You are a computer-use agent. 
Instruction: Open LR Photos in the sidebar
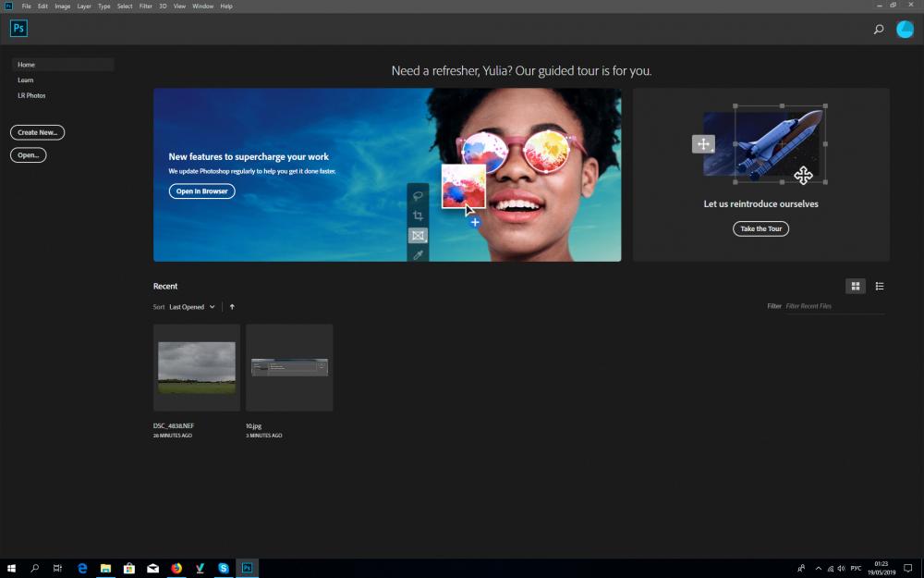[x=31, y=95]
